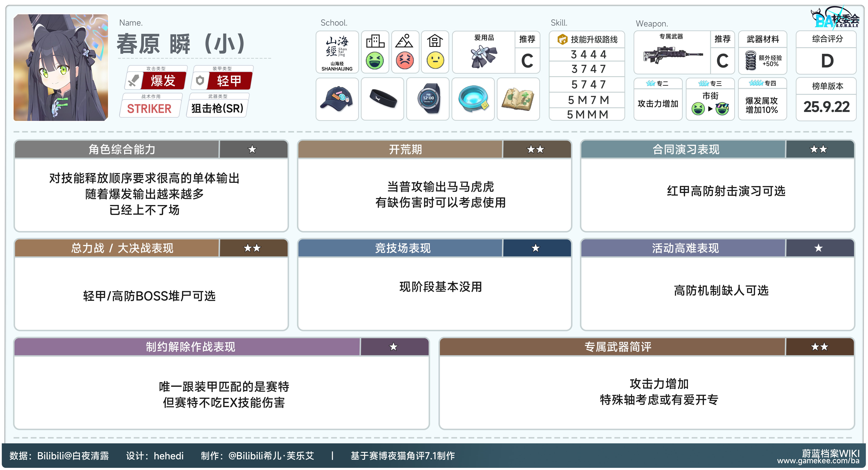Click the wristwatch equipment icon
868x470 pixels.
point(428,99)
